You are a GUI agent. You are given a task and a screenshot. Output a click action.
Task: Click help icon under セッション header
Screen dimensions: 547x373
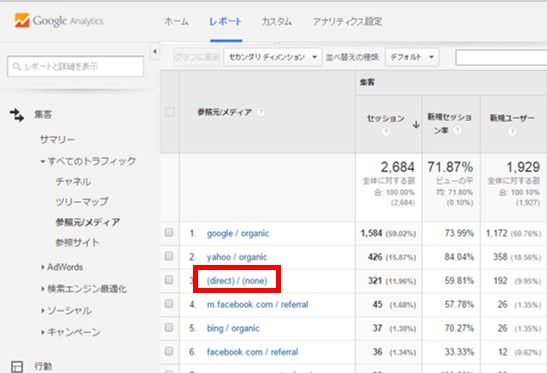pyautogui.click(x=385, y=132)
